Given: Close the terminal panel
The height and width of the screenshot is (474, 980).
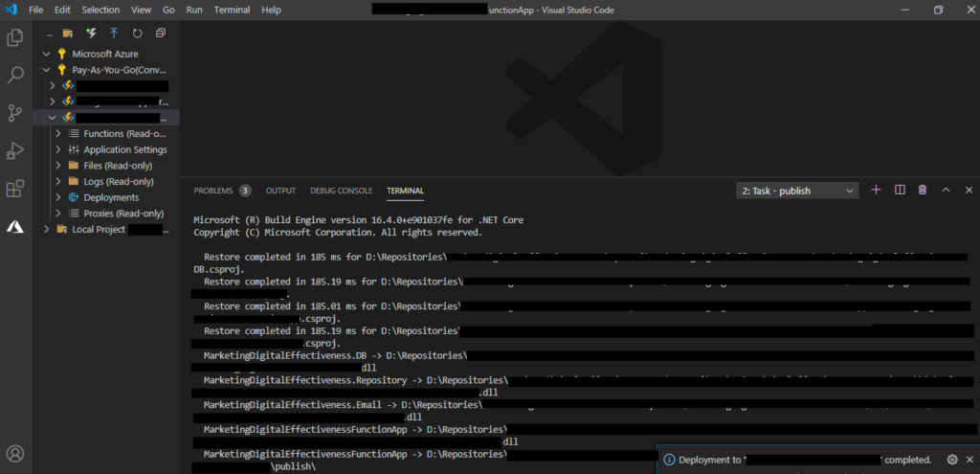Looking at the screenshot, I should coord(969,191).
